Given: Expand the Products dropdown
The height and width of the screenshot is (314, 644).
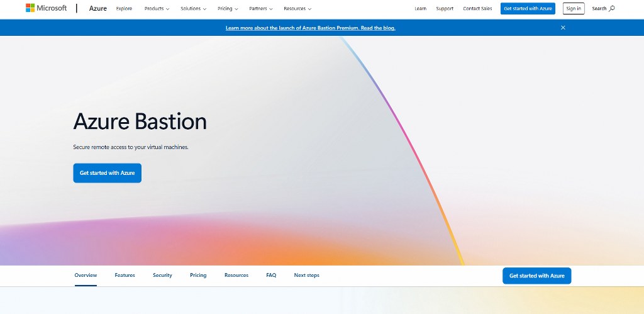Looking at the screenshot, I should tap(157, 9).
